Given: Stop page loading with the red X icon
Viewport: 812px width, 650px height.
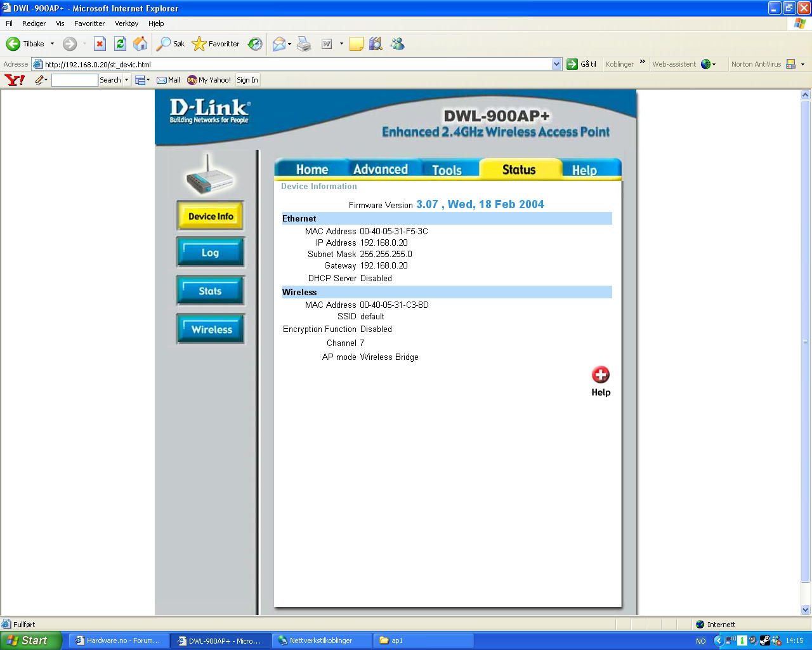Looking at the screenshot, I should pos(100,44).
